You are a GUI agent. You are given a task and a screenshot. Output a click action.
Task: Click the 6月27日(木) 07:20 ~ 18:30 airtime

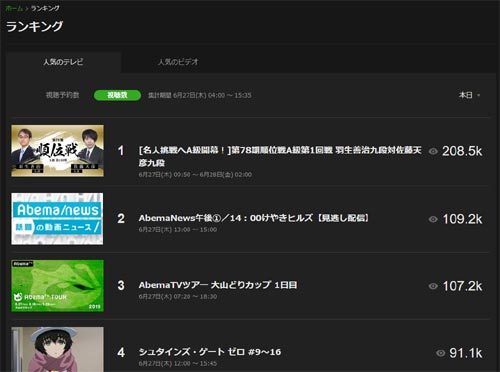click(178, 296)
